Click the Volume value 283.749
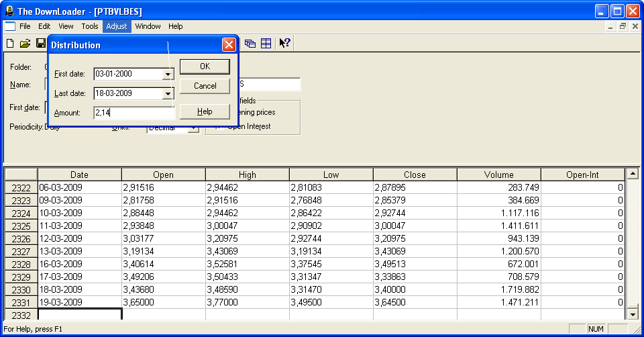 498,187
